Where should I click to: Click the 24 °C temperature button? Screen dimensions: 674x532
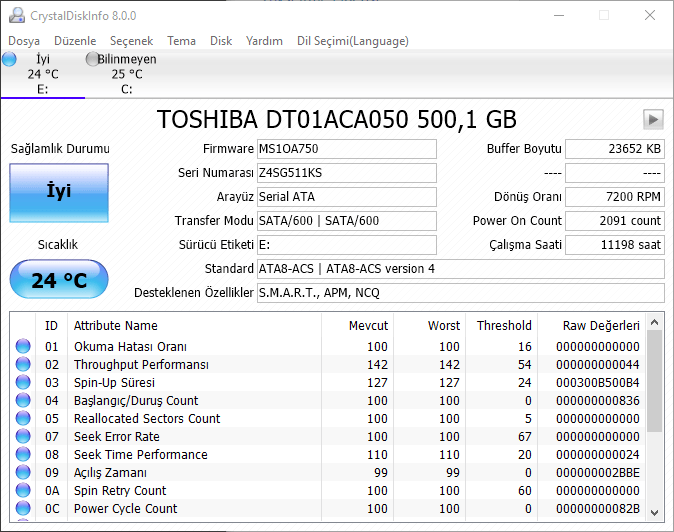pos(59,280)
